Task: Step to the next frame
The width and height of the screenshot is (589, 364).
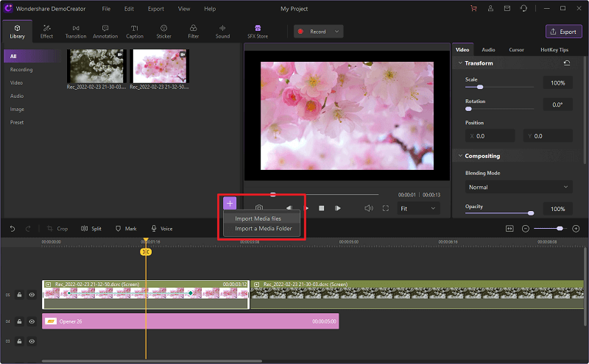Action: point(338,208)
